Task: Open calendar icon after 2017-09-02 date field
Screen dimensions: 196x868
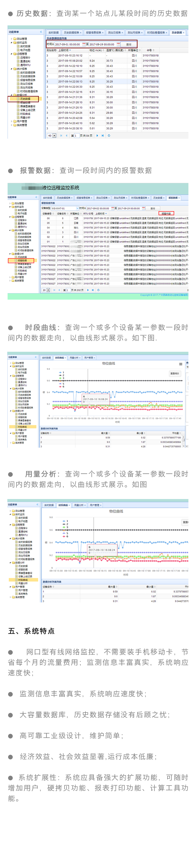Action: 112,208
